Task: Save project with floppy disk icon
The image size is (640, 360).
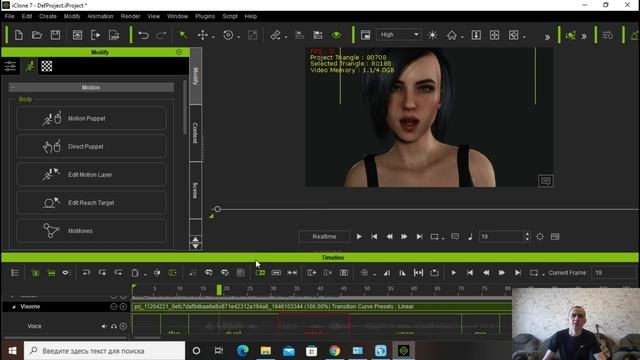Action: pos(55,35)
